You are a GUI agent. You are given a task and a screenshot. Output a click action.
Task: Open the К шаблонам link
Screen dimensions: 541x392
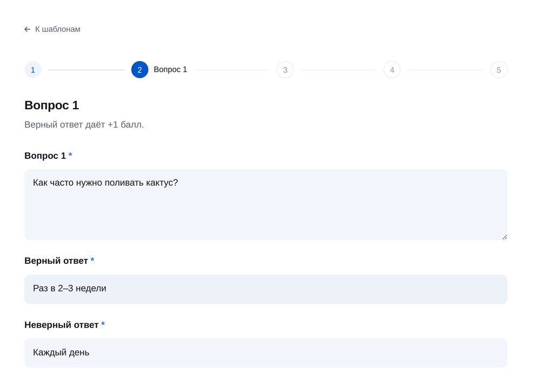(x=52, y=29)
